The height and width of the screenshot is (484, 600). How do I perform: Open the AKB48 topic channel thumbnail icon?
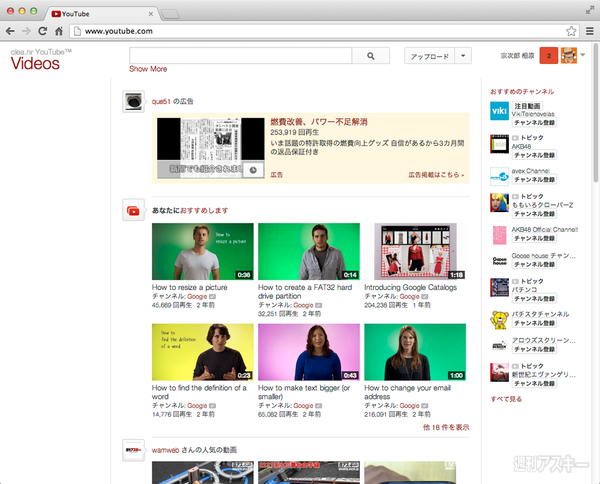tap(499, 144)
